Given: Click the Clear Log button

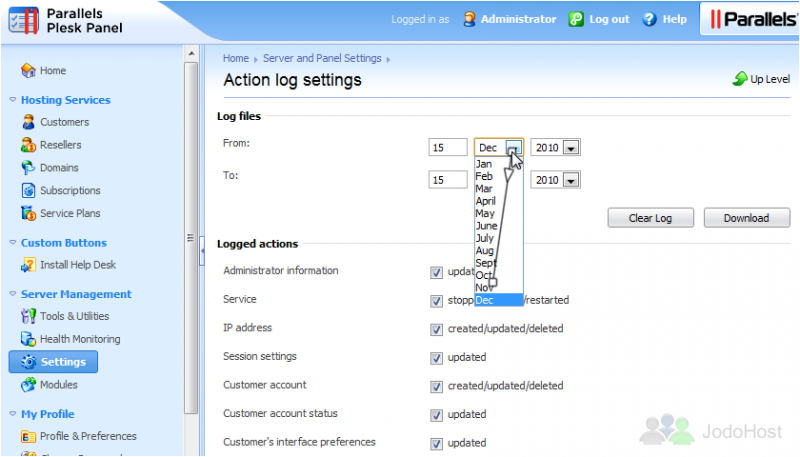Looking at the screenshot, I should pyautogui.click(x=650, y=218).
